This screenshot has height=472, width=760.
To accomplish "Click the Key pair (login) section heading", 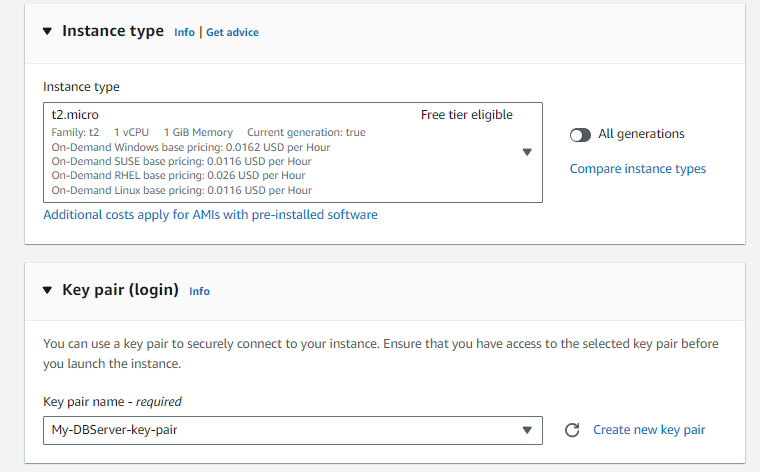I will tap(120, 290).
